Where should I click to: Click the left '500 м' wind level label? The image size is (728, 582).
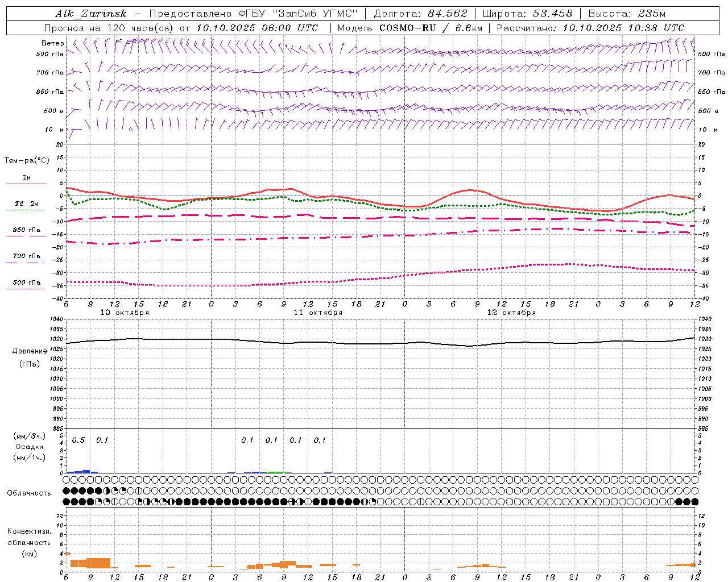tap(54, 111)
